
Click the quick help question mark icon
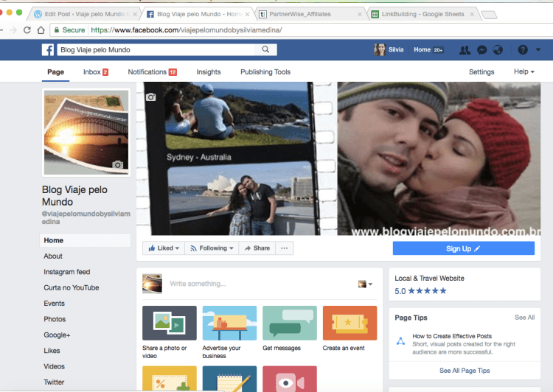click(x=523, y=50)
